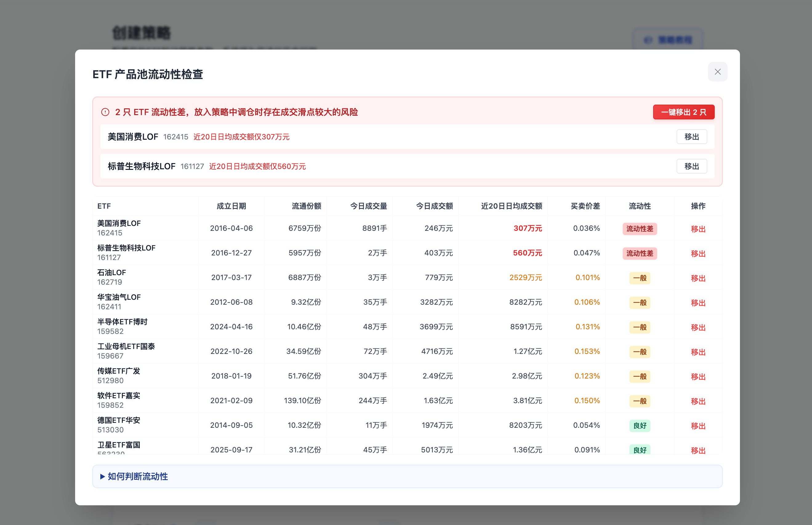Close the ETF liquidity check dialog

pos(718,72)
